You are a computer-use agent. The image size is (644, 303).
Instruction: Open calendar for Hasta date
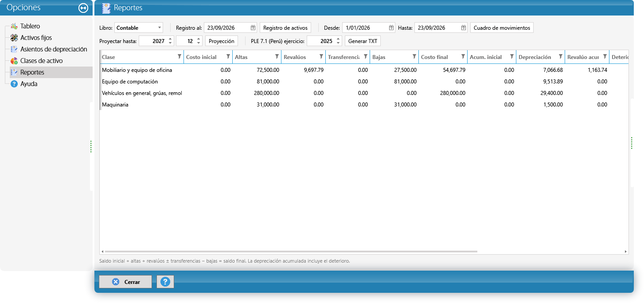[464, 28]
